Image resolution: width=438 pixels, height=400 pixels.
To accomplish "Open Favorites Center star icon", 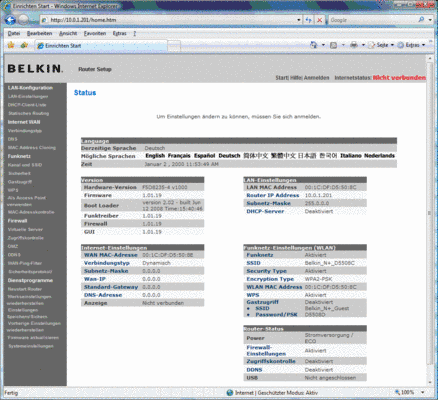I will pyautogui.click(x=11, y=45).
